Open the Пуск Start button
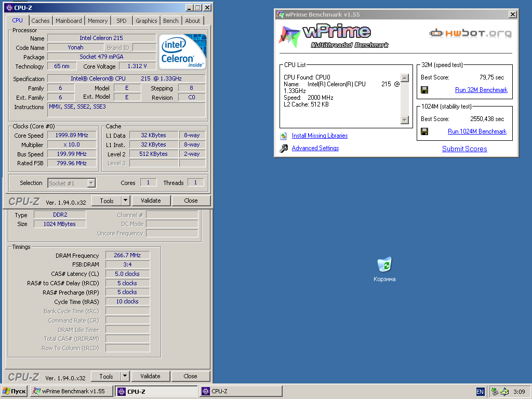Viewport: 532px width, 399px height. pyautogui.click(x=14, y=391)
